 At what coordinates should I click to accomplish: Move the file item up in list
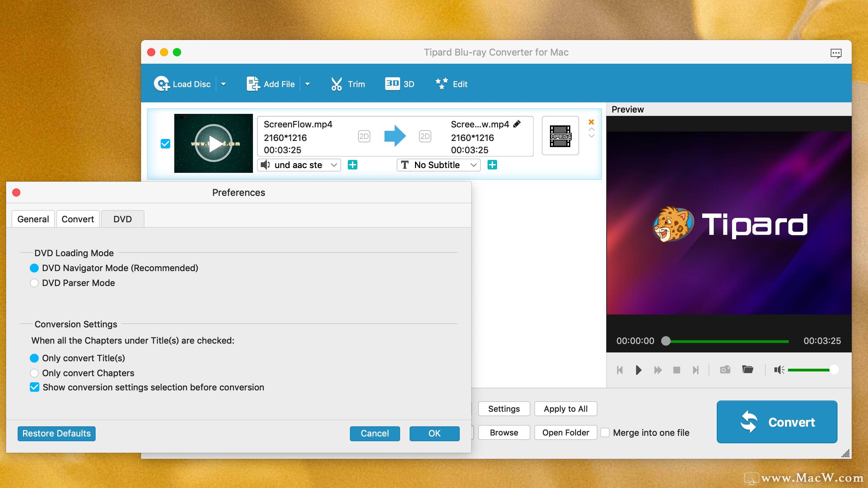coord(592,129)
